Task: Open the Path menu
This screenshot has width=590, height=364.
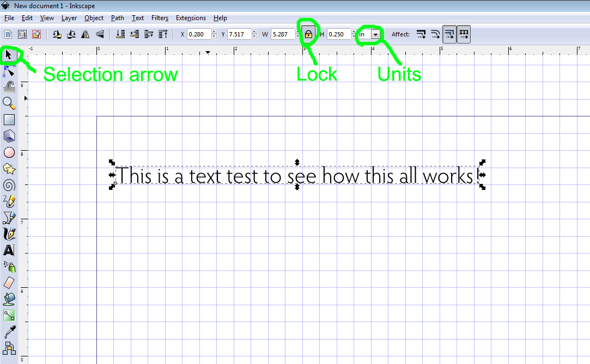Action: pos(117,18)
